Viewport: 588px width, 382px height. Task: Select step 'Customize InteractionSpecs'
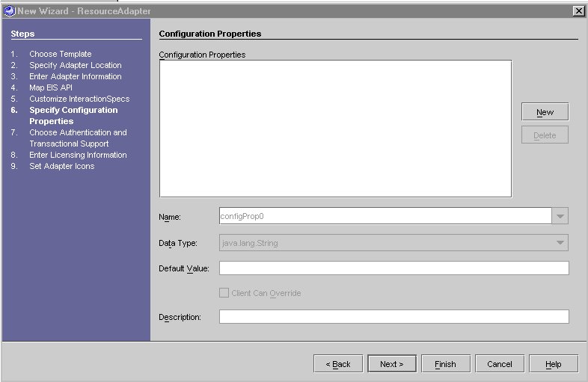tap(79, 99)
